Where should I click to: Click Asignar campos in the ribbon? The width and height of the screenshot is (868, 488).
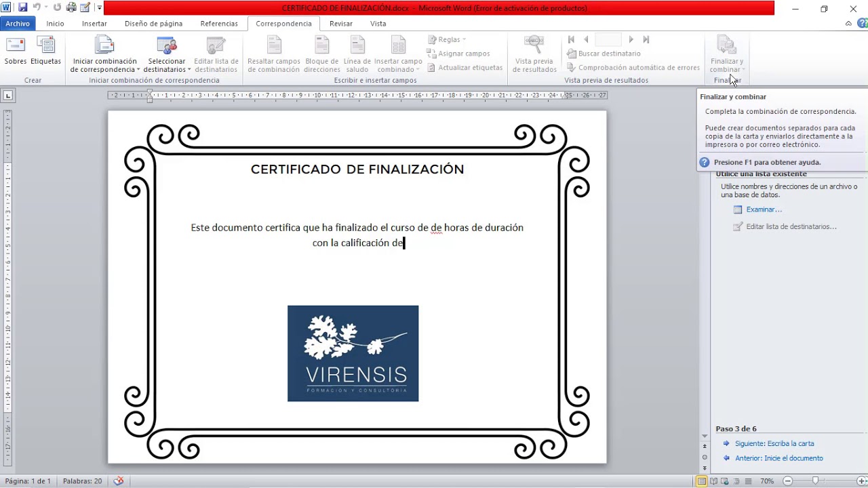click(x=458, y=54)
